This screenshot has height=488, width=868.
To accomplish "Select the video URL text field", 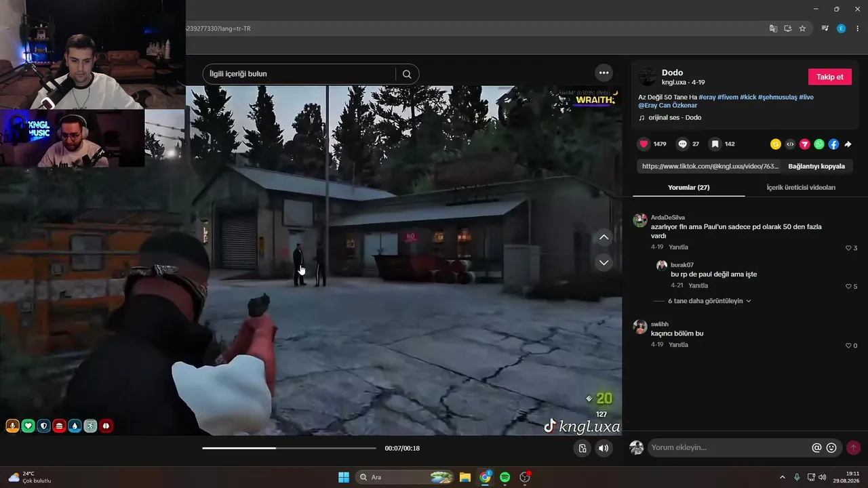I will 710,166.
